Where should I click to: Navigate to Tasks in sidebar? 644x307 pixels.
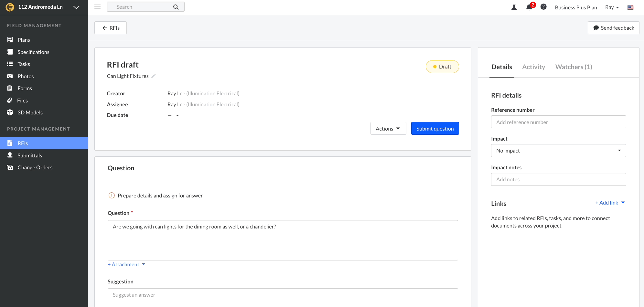23,64
